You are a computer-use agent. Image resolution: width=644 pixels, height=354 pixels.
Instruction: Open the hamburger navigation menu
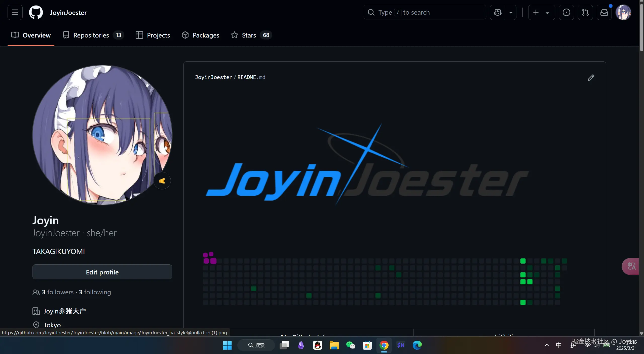15,12
